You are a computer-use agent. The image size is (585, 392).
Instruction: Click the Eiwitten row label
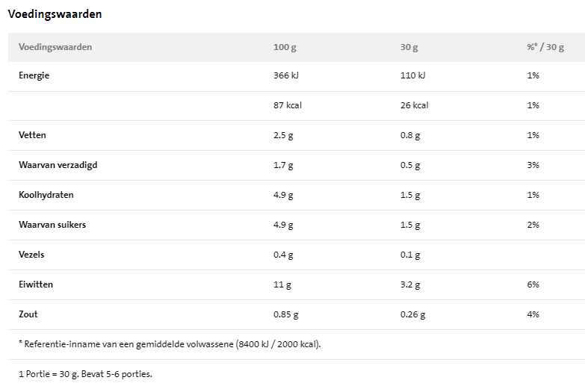(36, 284)
